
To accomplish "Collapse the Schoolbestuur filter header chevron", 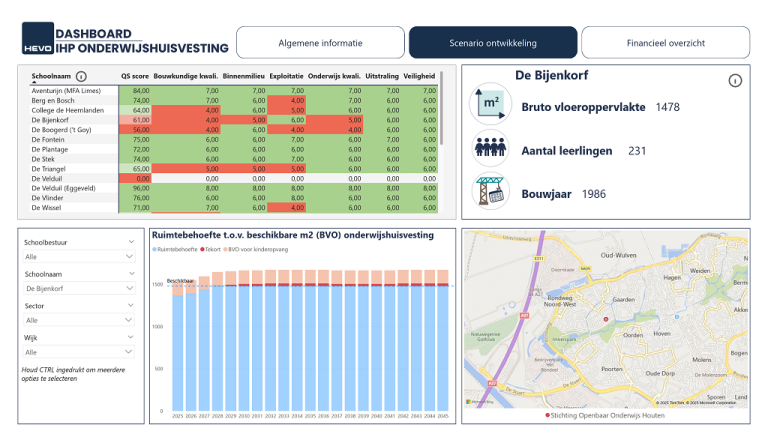I will tap(131, 242).
